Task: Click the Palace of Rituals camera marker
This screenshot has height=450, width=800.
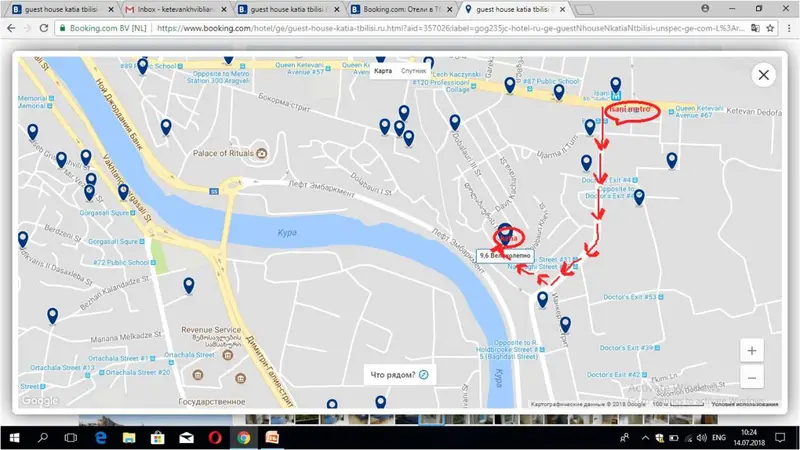Action: (x=261, y=153)
